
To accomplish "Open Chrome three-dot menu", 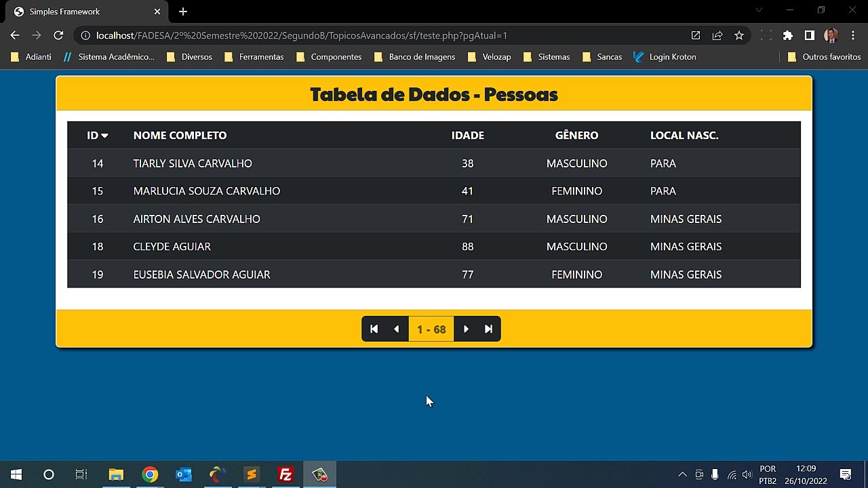I will tap(853, 35).
